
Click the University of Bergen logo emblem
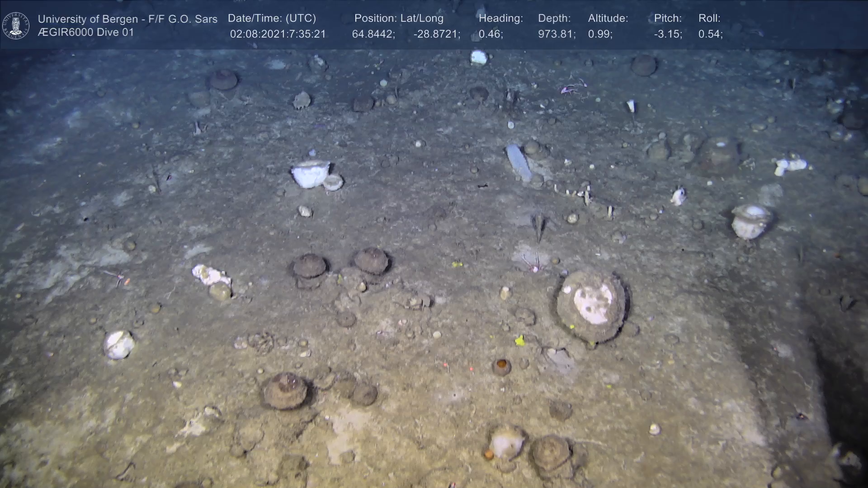(16, 25)
